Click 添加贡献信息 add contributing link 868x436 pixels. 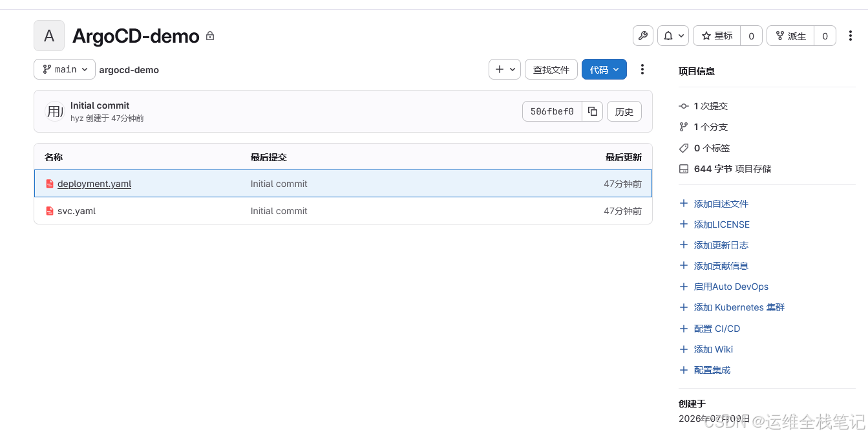(721, 266)
